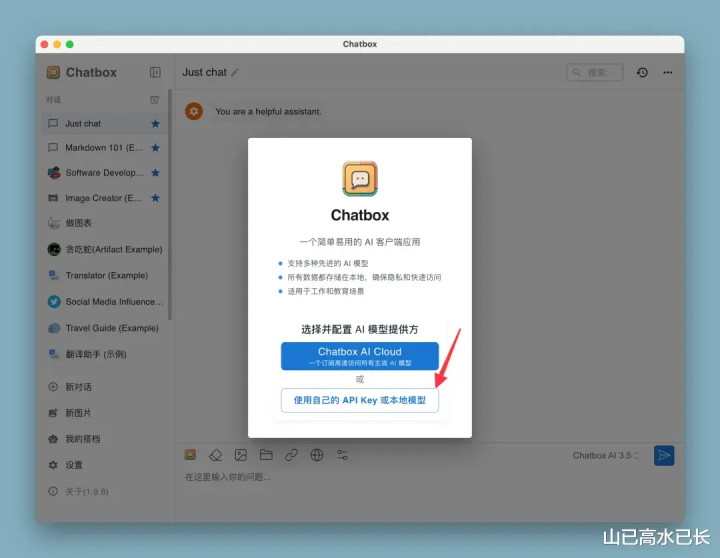Open the 做图表 conversation
Image resolution: width=720 pixels, height=558 pixels.
click(x=104, y=223)
